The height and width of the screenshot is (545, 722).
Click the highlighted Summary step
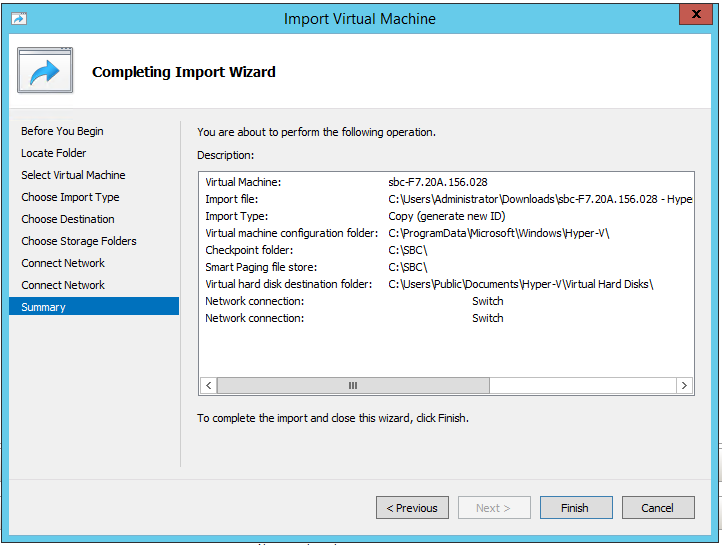pyautogui.click(x=43, y=307)
